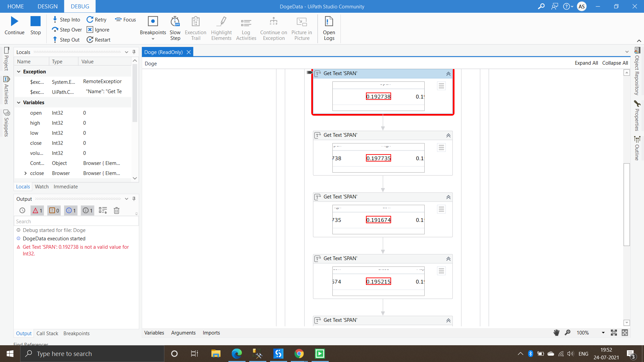Clear all output with trash icon
This screenshot has width=644, height=362.
click(x=116, y=210)
